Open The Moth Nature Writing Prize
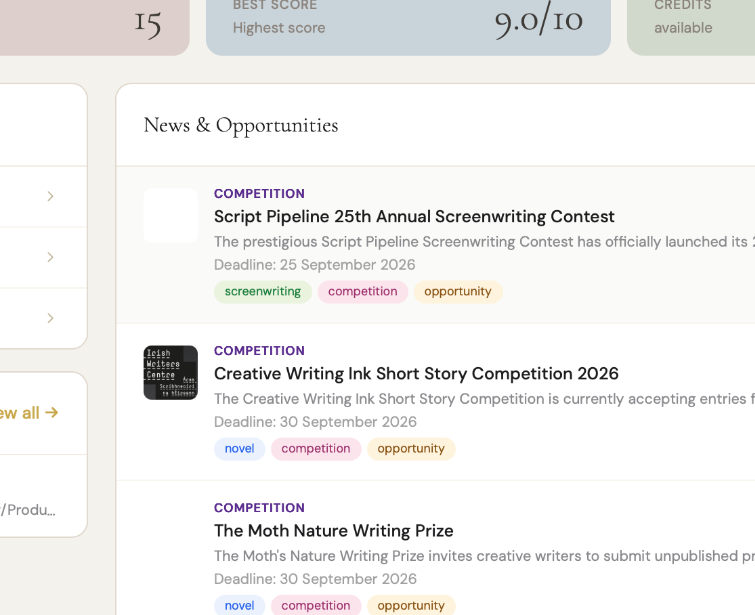The image size is (755, 615). click(x=334, y=531)
